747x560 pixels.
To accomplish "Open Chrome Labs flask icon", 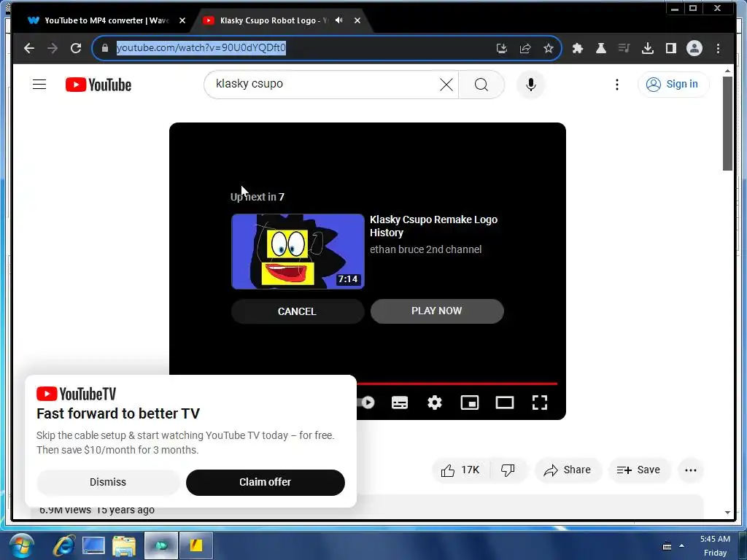I will [x=601, y=48].
